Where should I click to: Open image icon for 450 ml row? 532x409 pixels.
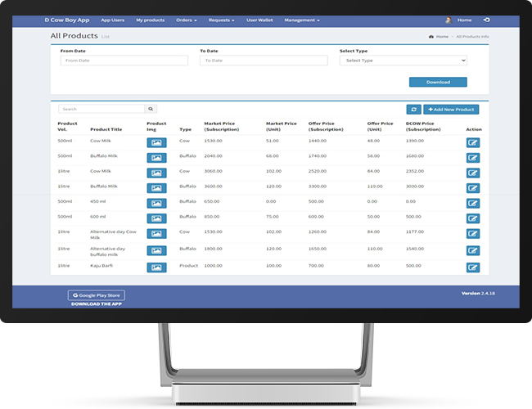coord(156,202)
